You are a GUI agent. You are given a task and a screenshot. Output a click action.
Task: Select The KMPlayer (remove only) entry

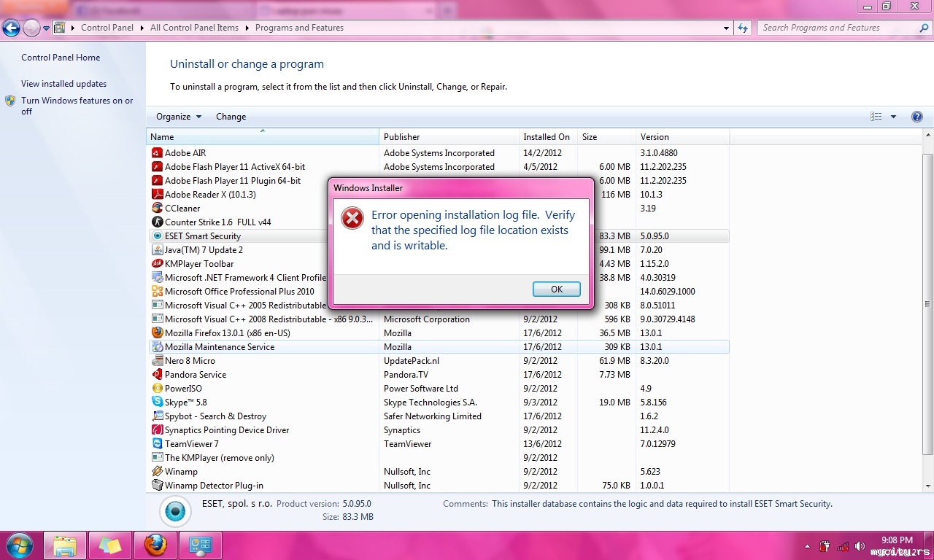click(439, 458)
